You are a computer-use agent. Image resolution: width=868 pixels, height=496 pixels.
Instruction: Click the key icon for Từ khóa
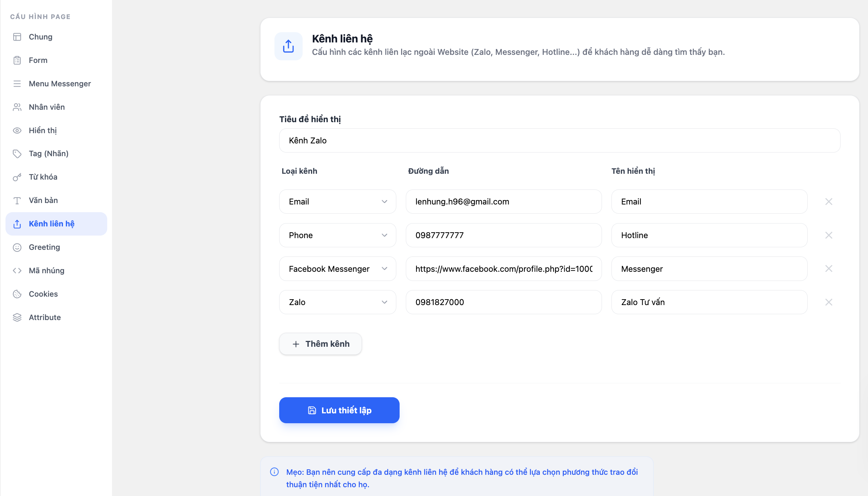[x=17, y=177]
